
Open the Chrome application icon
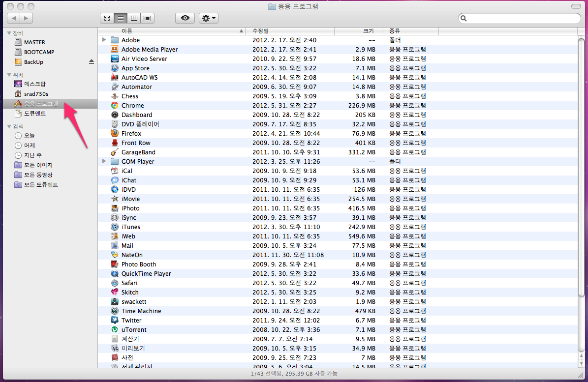(115, 106)
